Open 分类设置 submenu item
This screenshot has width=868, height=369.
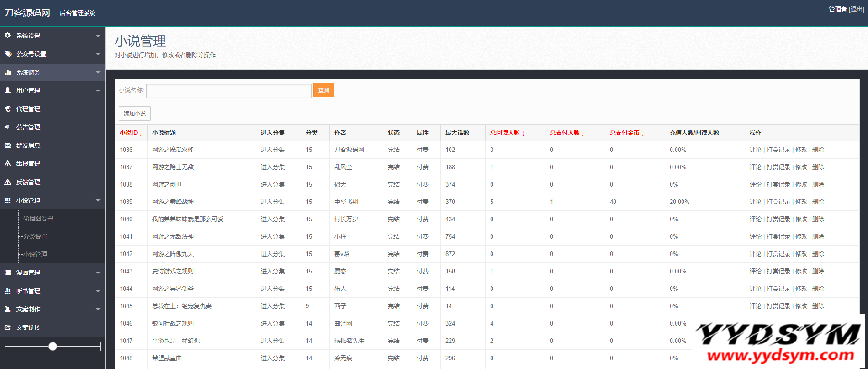pyautogui.click(x=35, y=237)
